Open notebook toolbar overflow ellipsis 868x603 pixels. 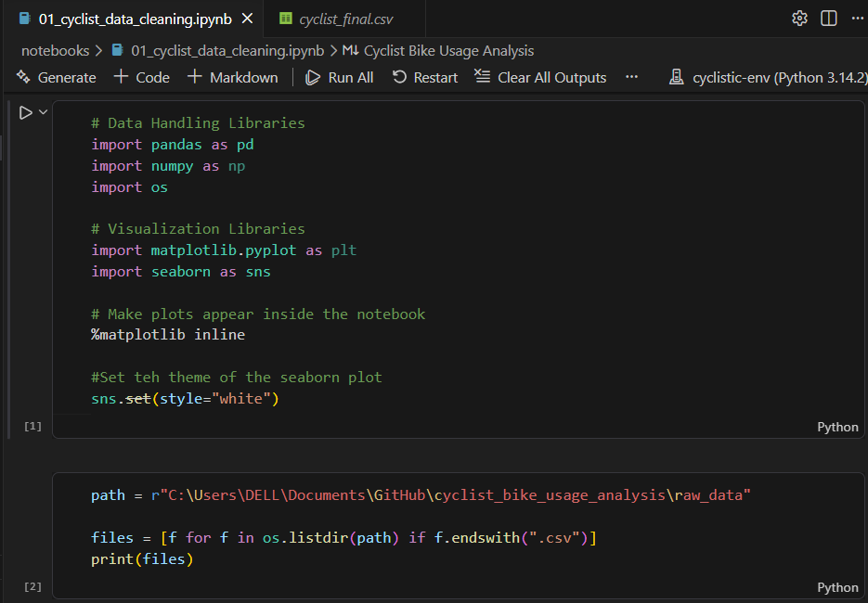point(631,77)
